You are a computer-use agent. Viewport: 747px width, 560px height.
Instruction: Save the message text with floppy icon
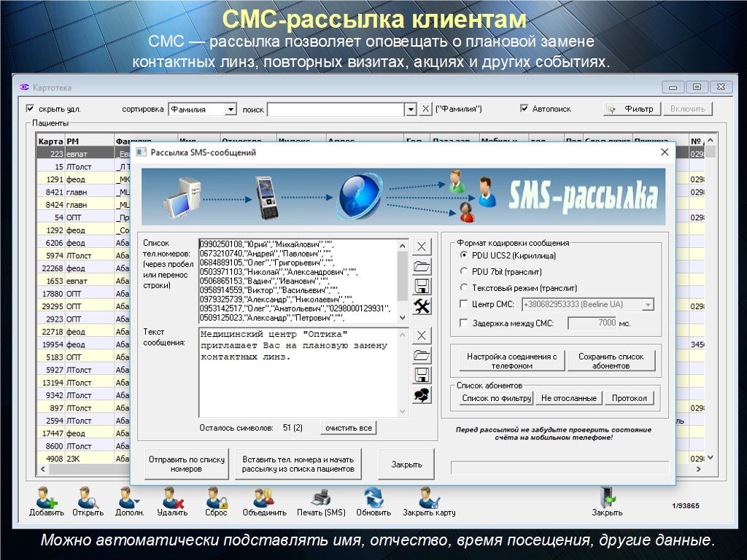click(x=422, y=376)
